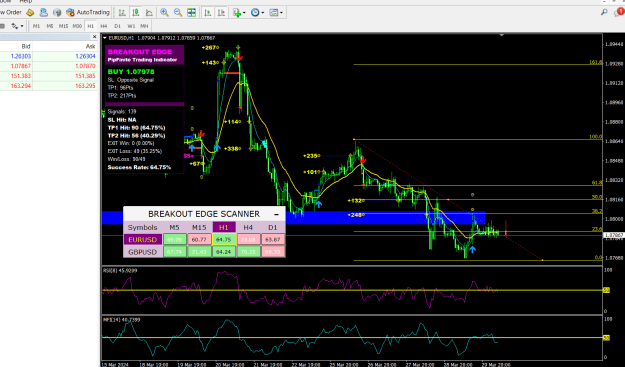Click the Success Rate: 64.75% line
Screen dimensions: 625x367
pyautogui.click(x=139, y=167)
